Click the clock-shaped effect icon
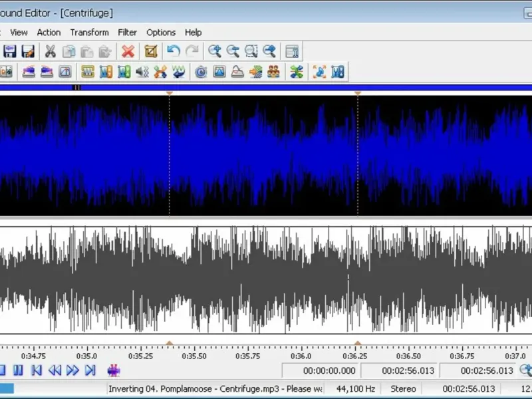Viewport: 532px width, 399px height. 200,72
